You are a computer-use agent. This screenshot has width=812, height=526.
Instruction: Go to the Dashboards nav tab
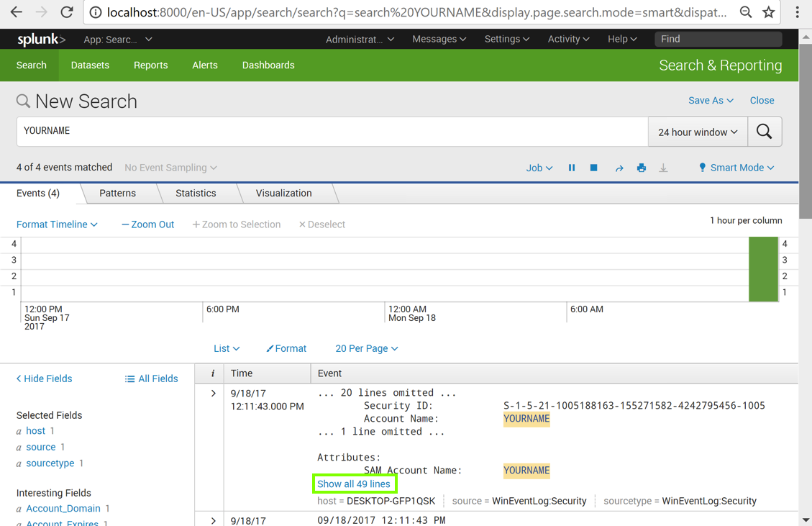point(268,65)
